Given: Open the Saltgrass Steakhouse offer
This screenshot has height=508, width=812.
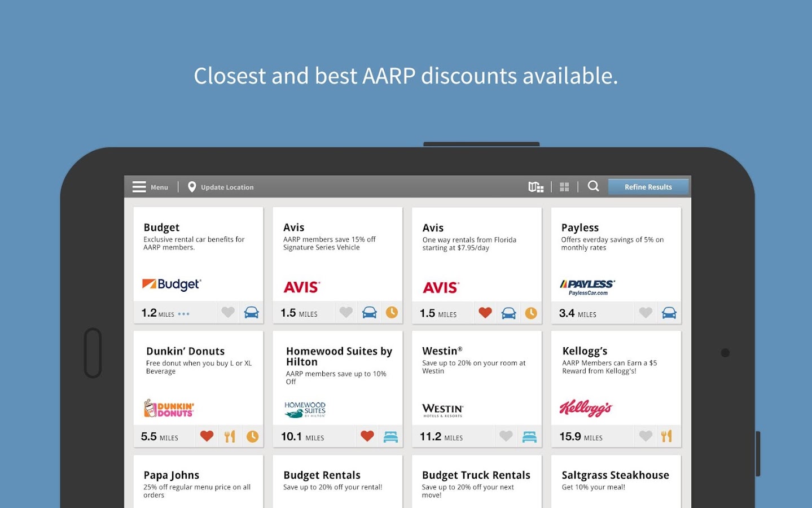Looking at the screenshot, I should tap(616, 475).
